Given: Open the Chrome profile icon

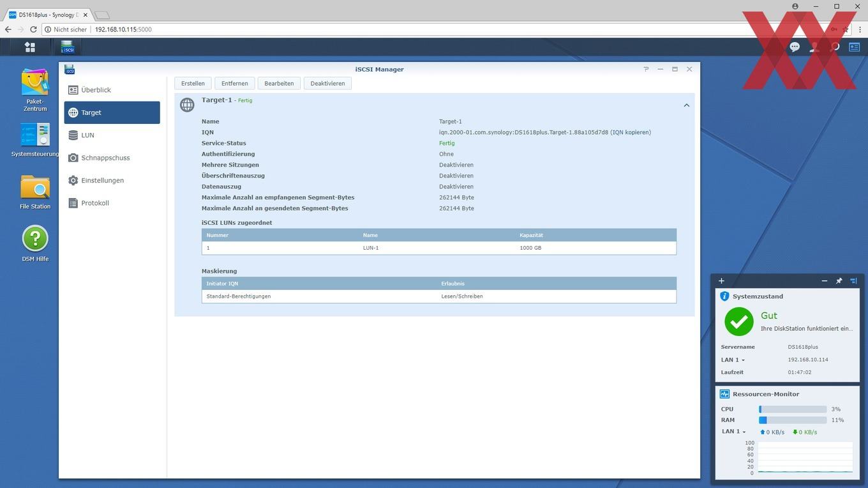Looking at the screenshot, I should click(795, 6).
